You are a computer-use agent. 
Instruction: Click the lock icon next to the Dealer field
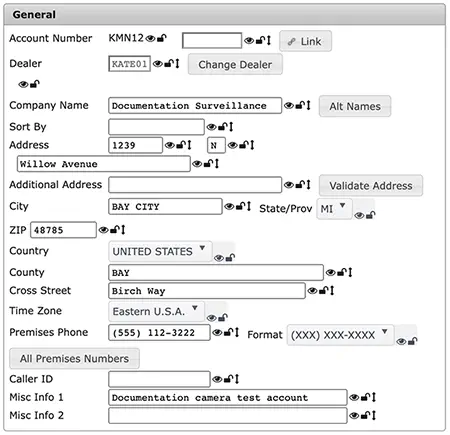point(170,63)
